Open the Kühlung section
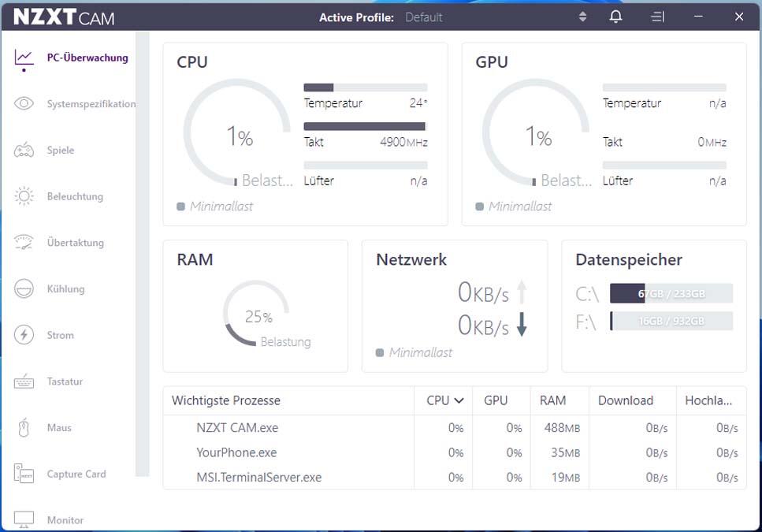 [x=65, y=288]
